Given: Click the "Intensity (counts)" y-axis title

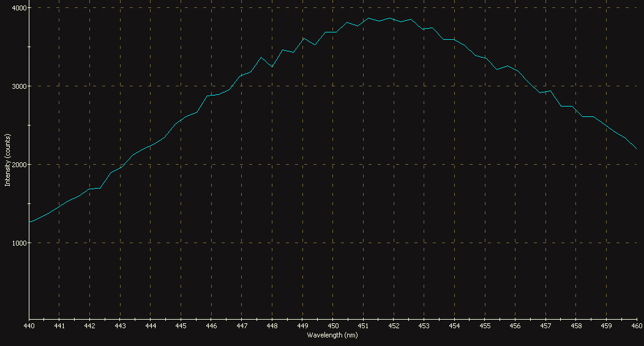Looking at the screenshot, I should [x=7, y=159].
